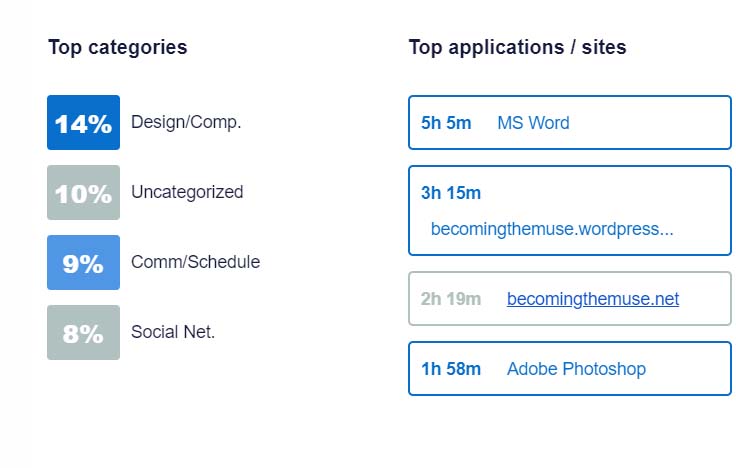Select the Comm/Schedule category label
This screenshot has height=468, width=736.
tap(195, 262)
